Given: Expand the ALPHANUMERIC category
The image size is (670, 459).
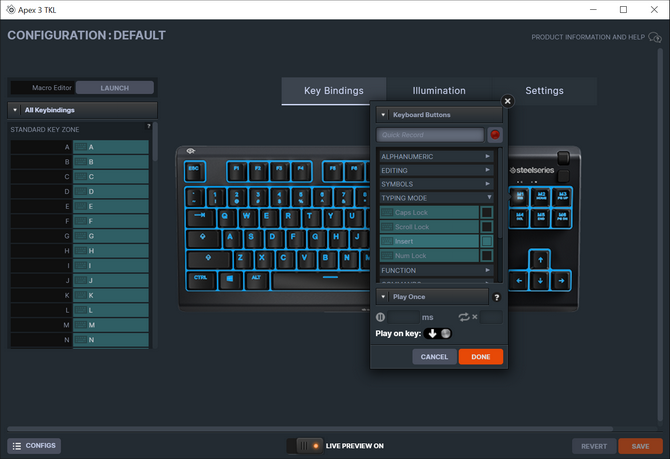Looking at the screenshot, I should (x=436, y=156).
